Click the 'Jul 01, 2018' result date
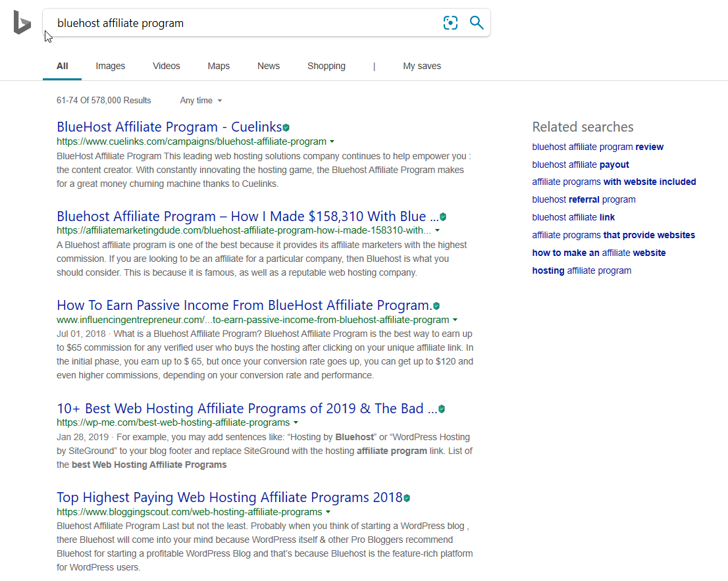Image resolution: width=728 pixels, height=581 pixels. (x=81, y=334)
